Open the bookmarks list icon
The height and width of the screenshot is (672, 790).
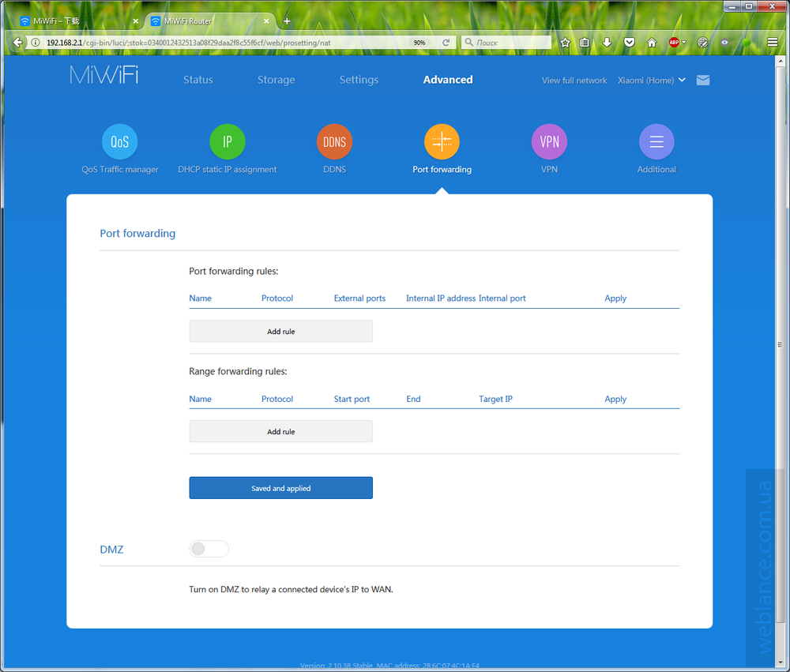coord(585,43)
